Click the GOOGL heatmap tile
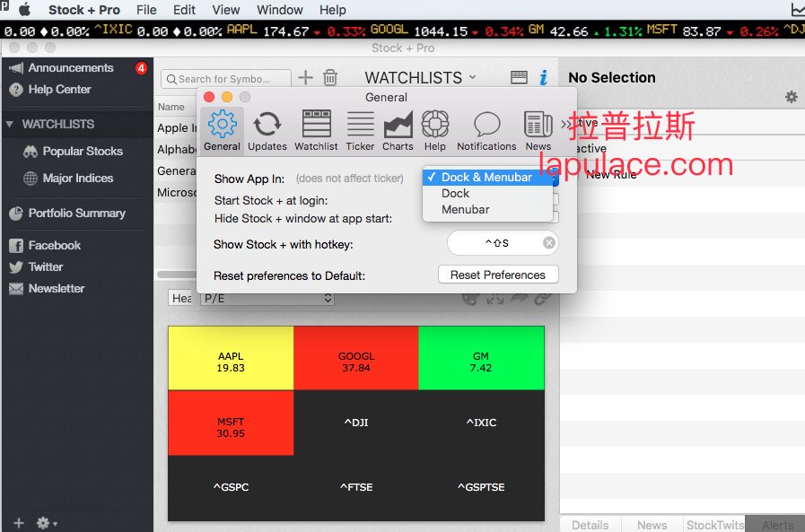 tap(355, 358)
